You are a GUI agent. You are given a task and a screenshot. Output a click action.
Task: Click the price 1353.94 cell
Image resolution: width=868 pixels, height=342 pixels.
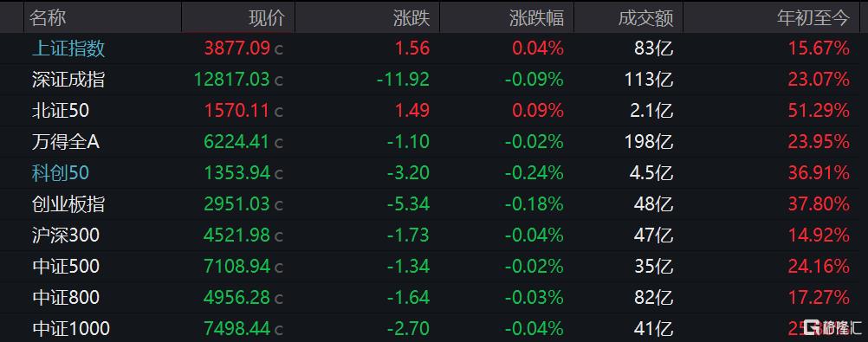click(237, 173)
